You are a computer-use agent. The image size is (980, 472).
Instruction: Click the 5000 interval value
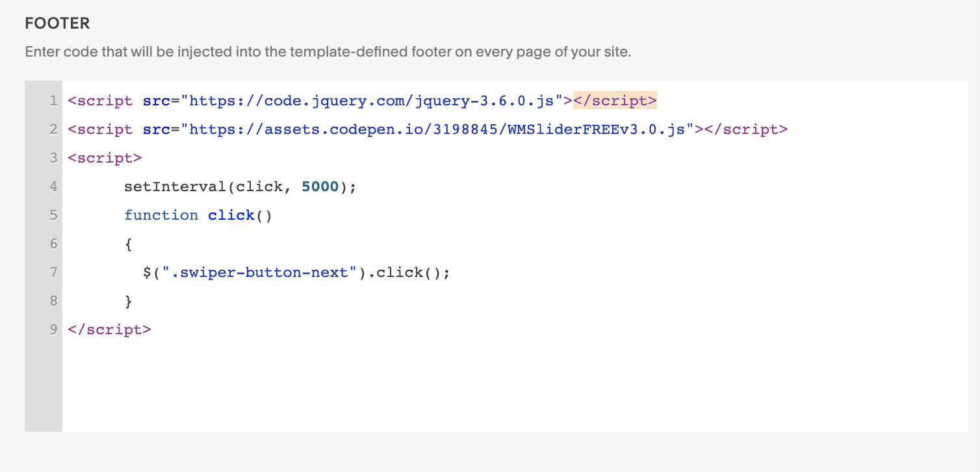pyautogui.click(x=320, y=187)
